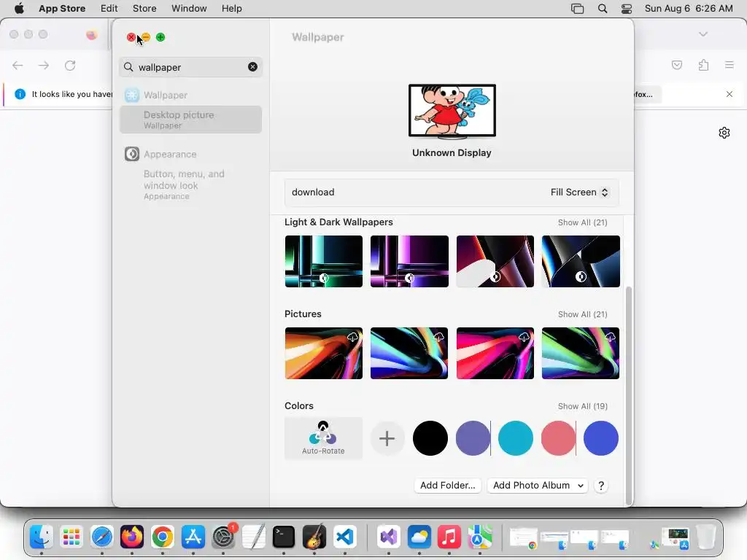Select the Appearance sidebar result
Screen dimensions: 747x560
coord(190,155)
